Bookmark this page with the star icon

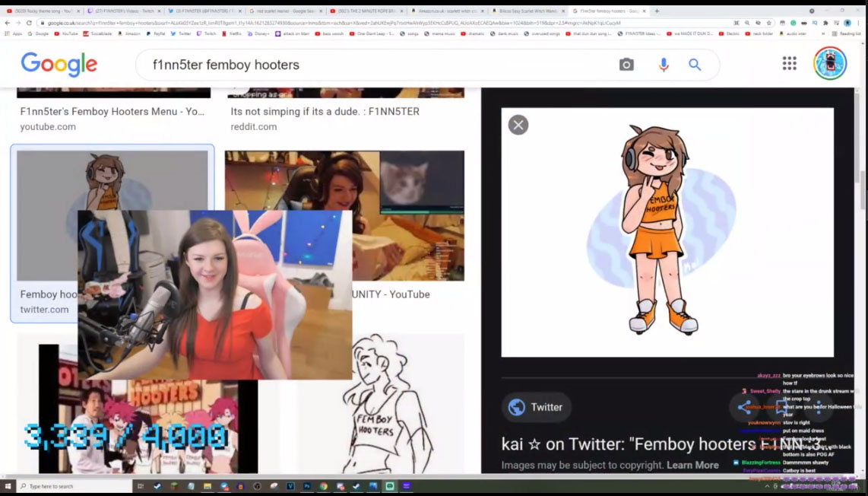tap(769, 23)
